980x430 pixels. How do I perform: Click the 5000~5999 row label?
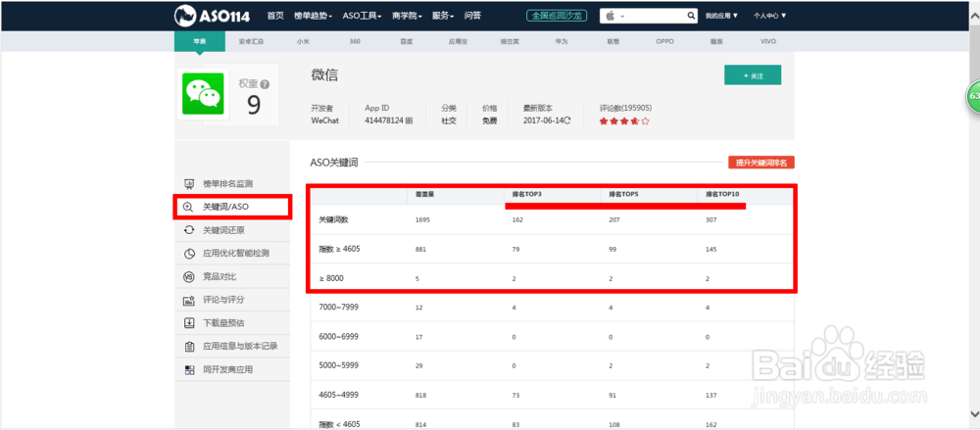click(338, 365)
